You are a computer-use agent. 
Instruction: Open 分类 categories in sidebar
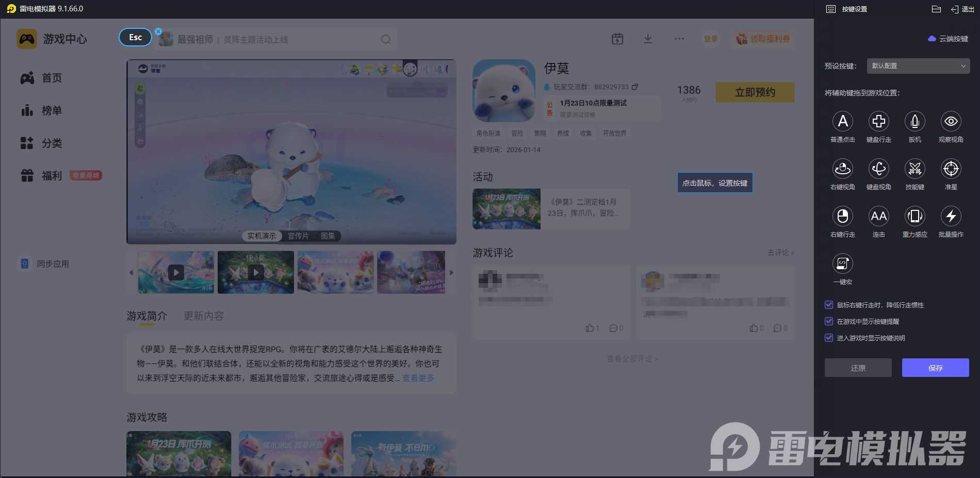point(41,143)
